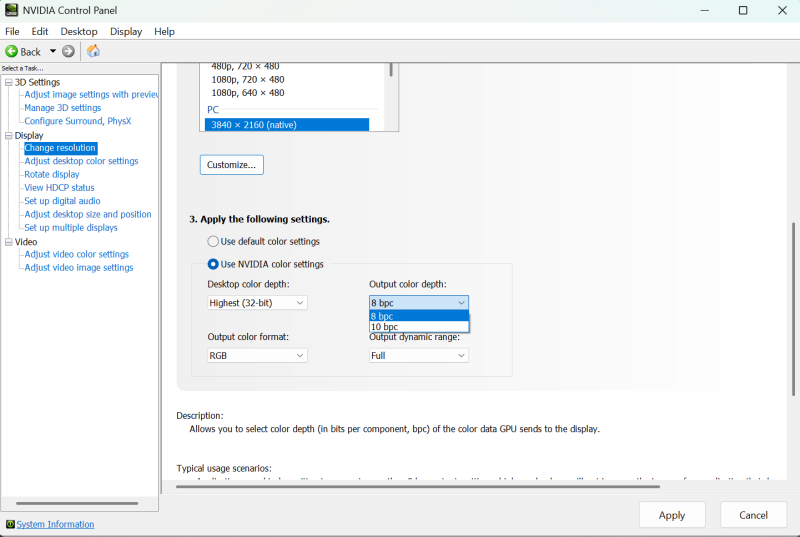
Task: Click the Forward arrow icon
Action: click(x=68, y=52)
